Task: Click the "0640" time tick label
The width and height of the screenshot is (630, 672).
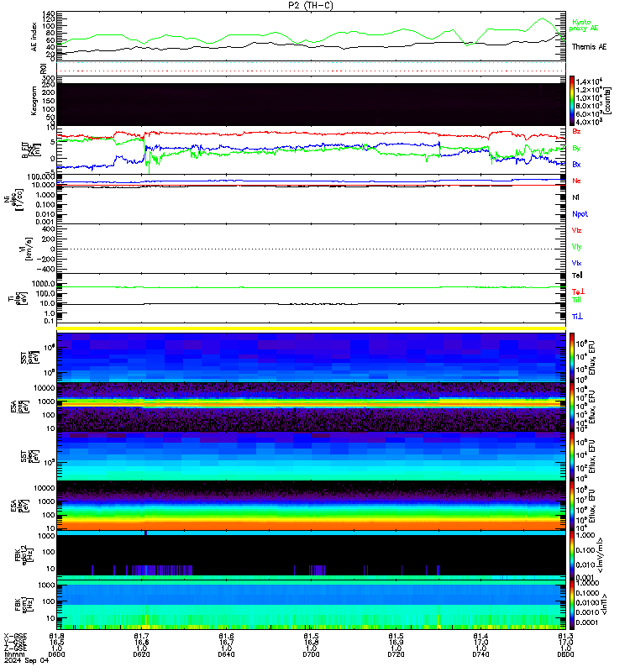Action: click(x=226, y=654)
